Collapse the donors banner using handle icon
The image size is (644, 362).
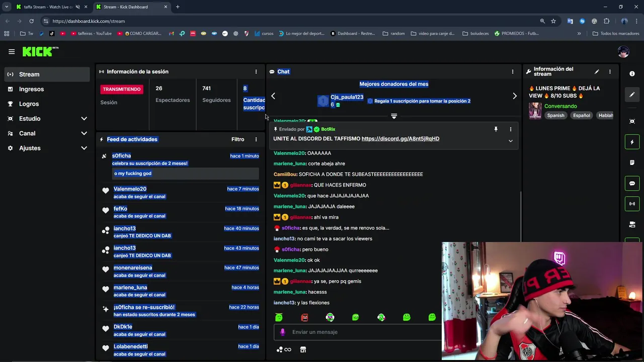pos(394,116)
